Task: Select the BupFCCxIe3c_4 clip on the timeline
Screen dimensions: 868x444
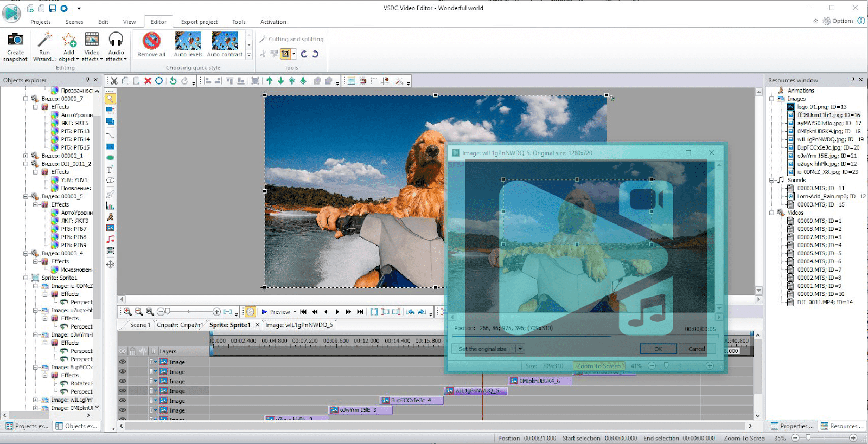Action: coord(411,401)
